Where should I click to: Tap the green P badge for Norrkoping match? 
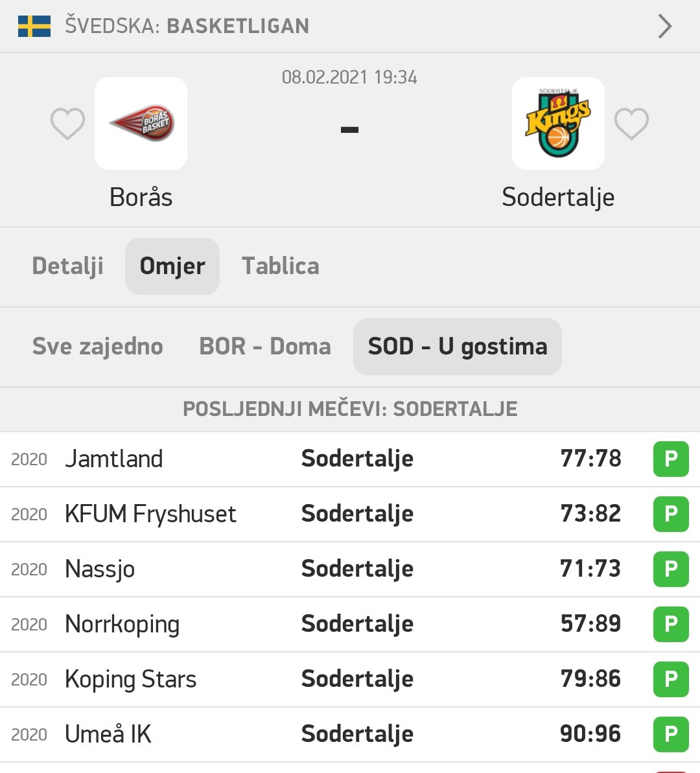click(x=671, y=624)
